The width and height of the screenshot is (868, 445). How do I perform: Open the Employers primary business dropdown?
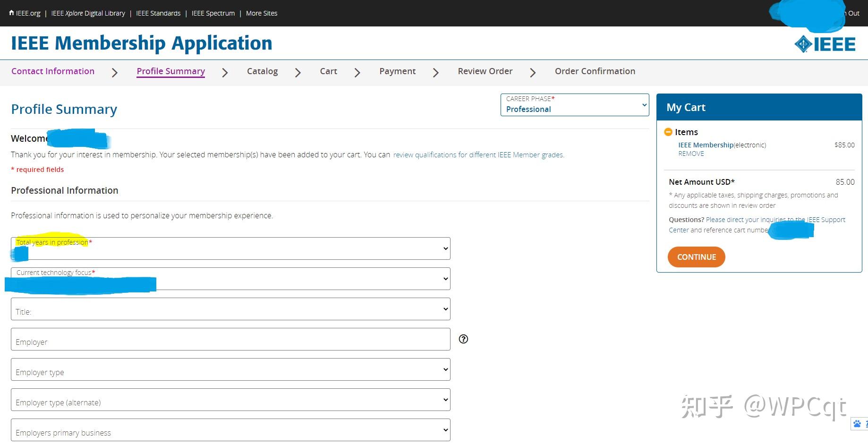(x=230, y=430)
